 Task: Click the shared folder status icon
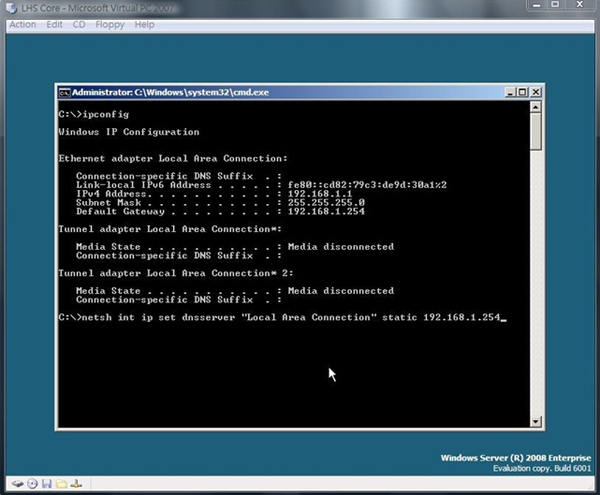[x=60, y=484]
